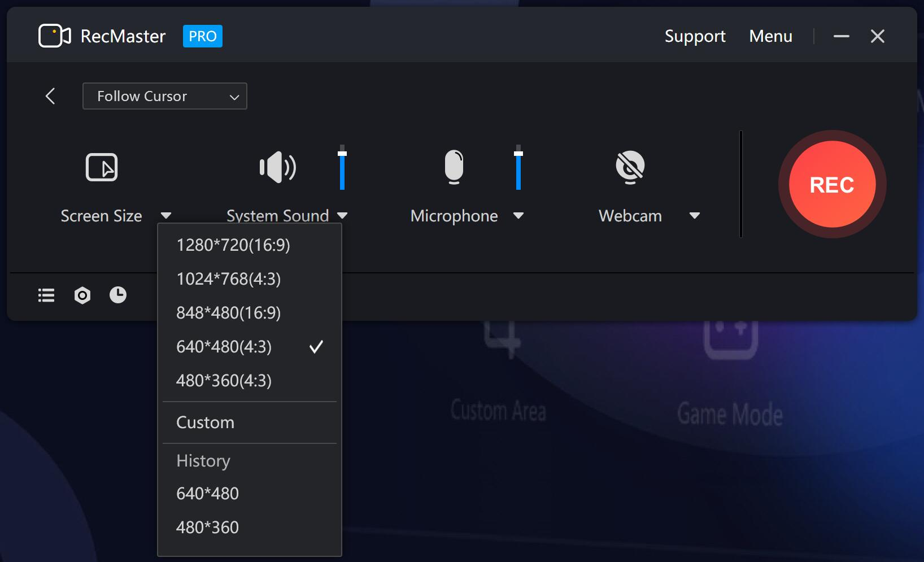
Task: Pick 480*360 from History
Action: (x=250, y=528)
